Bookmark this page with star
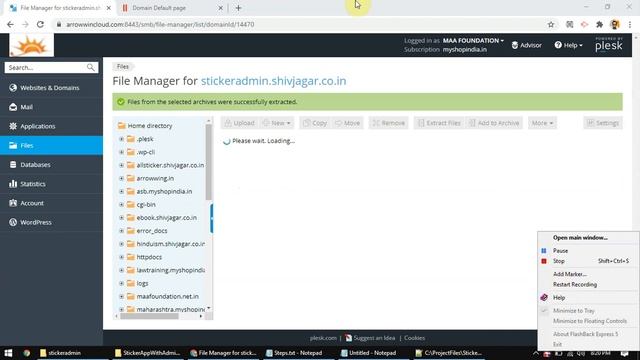This screenshot has width=640, height=360. tap(551, 24)
